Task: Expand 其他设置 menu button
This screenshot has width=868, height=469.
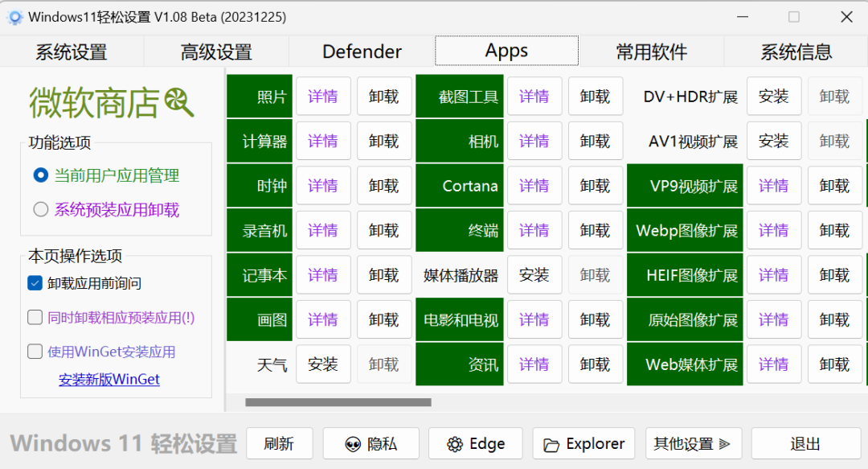Action: (693, 443)
